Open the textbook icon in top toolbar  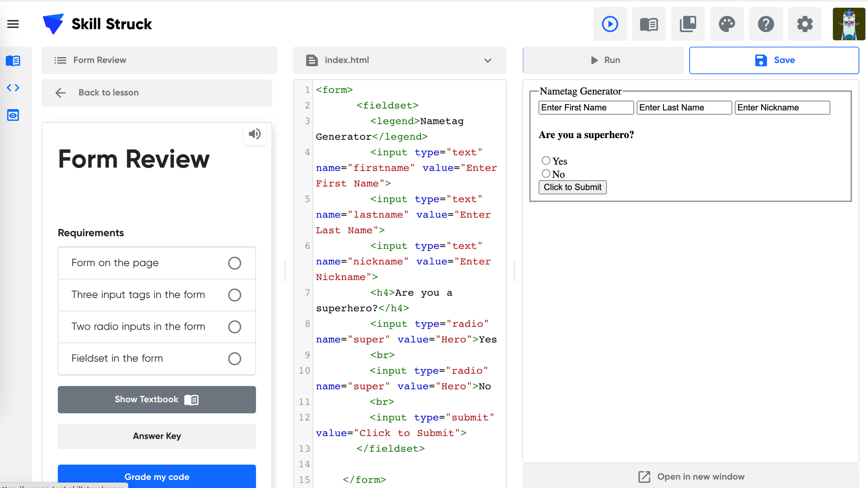[649, 24]
